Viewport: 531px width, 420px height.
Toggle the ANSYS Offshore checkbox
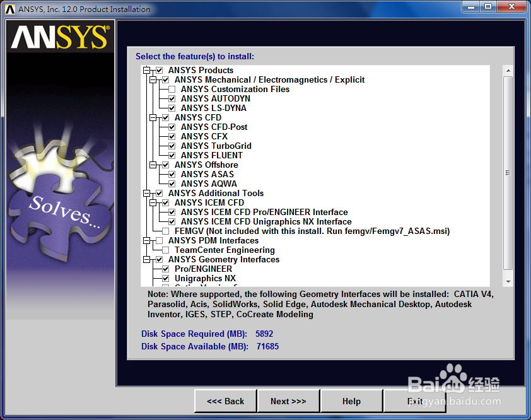pyautogui.click(x=166, y=165)
